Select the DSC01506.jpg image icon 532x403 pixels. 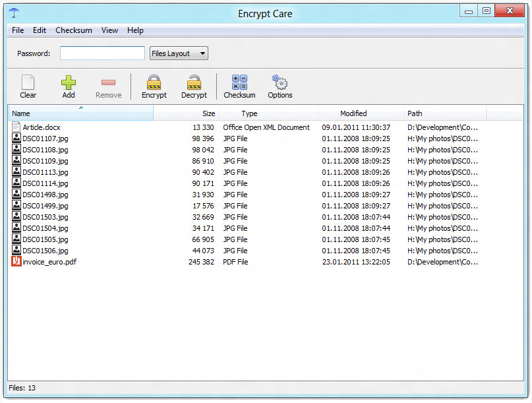tap(16, 250)
